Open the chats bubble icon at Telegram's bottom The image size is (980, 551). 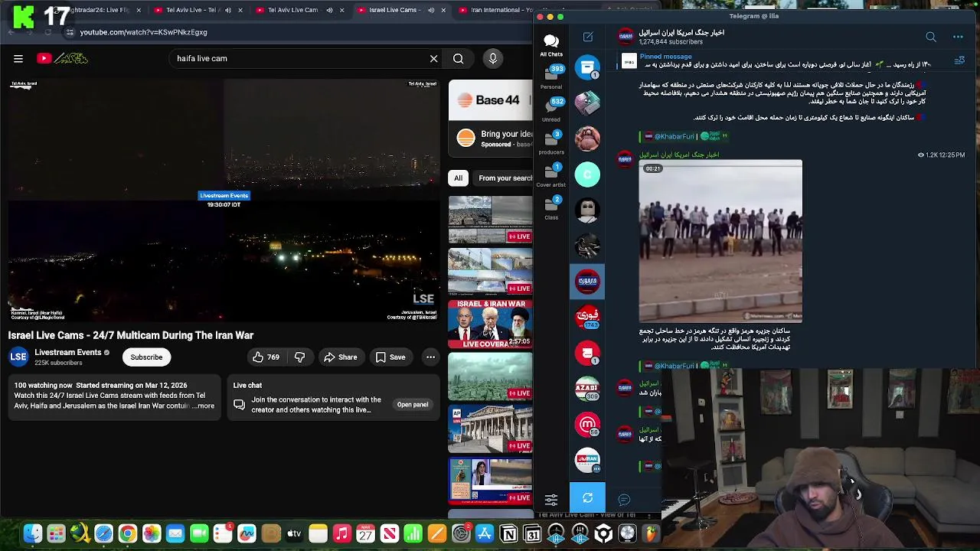(624, 499)
